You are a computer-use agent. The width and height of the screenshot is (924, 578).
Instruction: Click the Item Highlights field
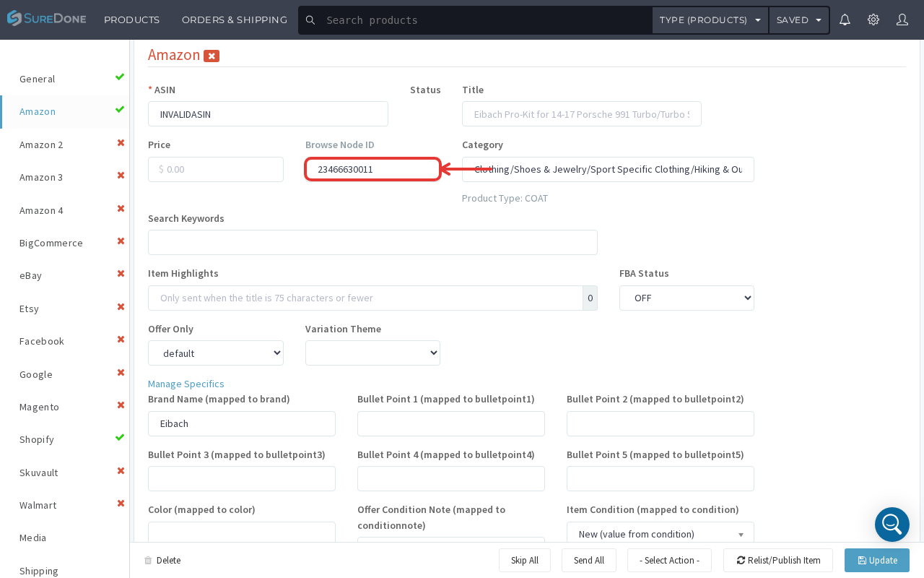[365, 298]
